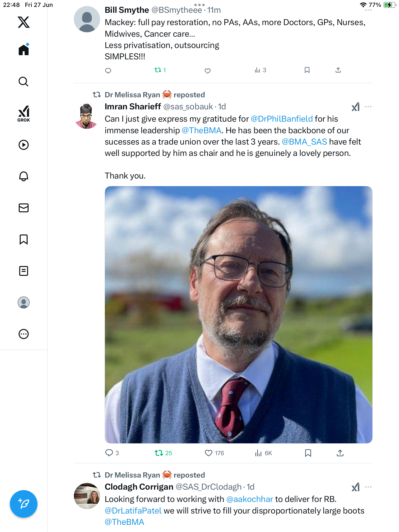The image size is (399, 532).
Task: Open the @aakochhar mention link
Action: pyautogui.click(x=249, y=499)
